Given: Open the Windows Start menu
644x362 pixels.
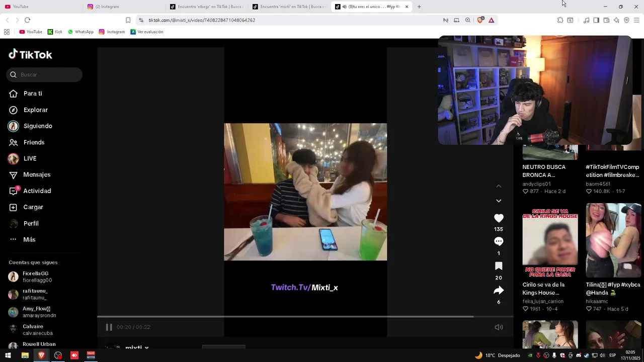Looking at the screenshot, I should click(8, 355).
